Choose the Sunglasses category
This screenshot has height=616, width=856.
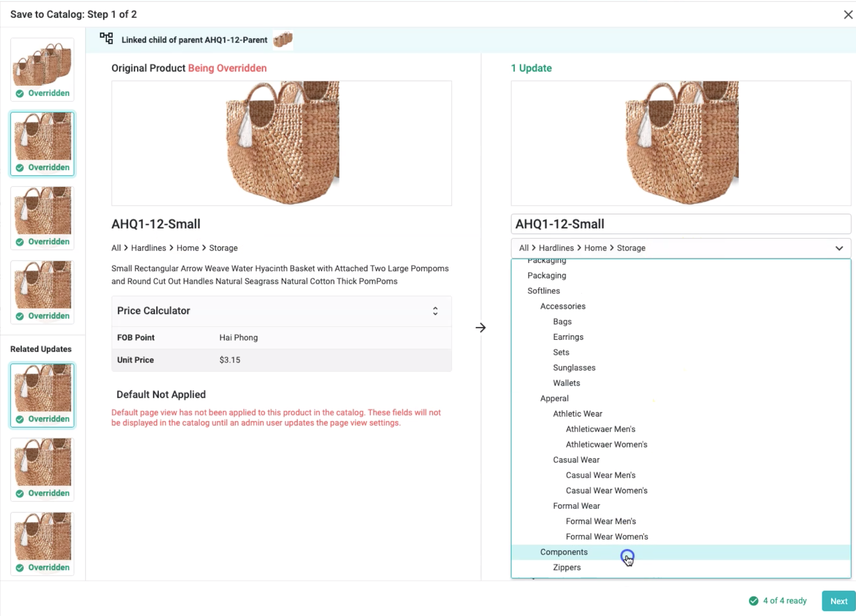tap(574, 368)
